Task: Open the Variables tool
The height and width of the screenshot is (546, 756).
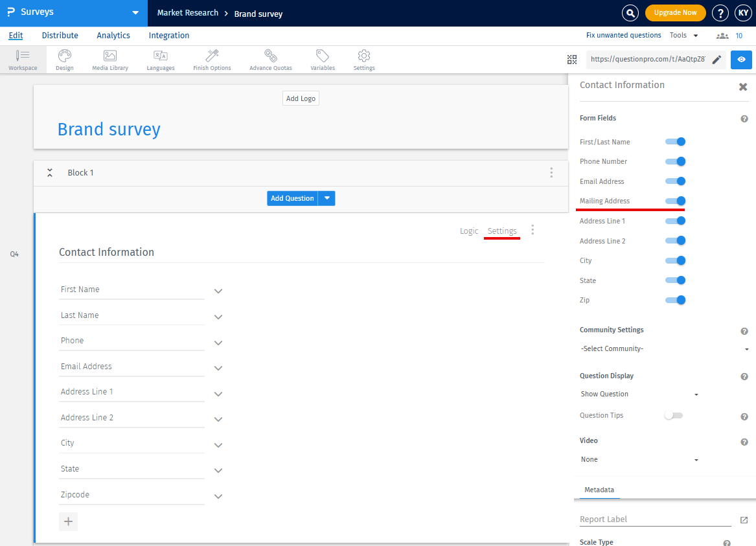Action: point(322,60)
